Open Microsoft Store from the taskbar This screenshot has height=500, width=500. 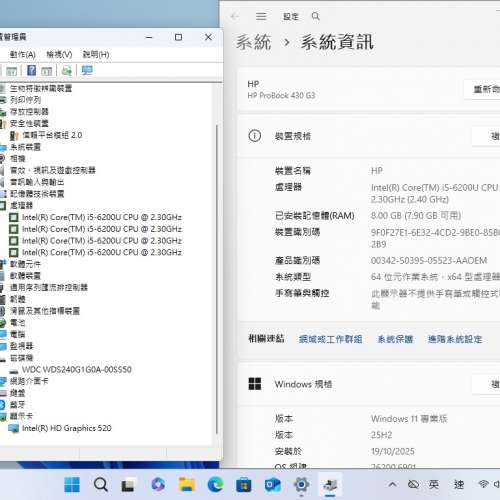244,485
